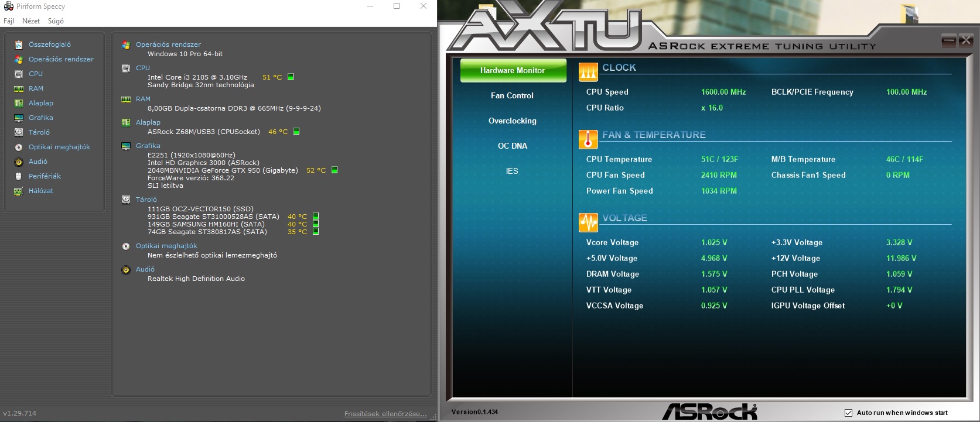Click the +12V Voltage value 11.986 V

coord(901,258)
